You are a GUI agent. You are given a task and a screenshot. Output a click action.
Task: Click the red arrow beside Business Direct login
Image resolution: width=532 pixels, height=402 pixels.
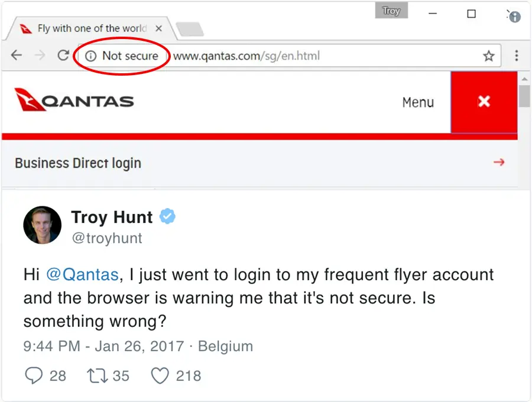pos(498,162)
